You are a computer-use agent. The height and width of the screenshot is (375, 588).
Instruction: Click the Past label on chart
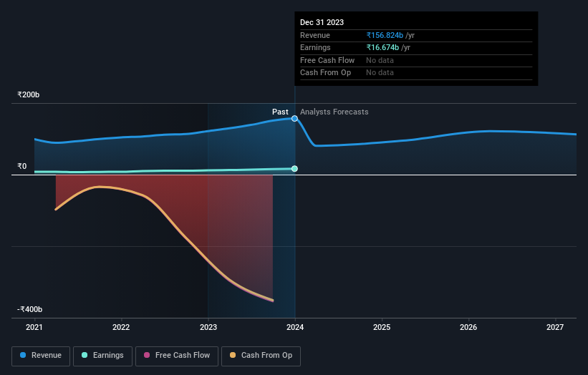coord(280,112)
